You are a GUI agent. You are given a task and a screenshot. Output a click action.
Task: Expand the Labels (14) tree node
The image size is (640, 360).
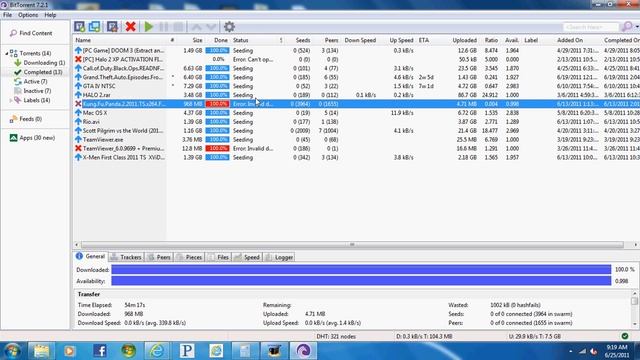11,100
